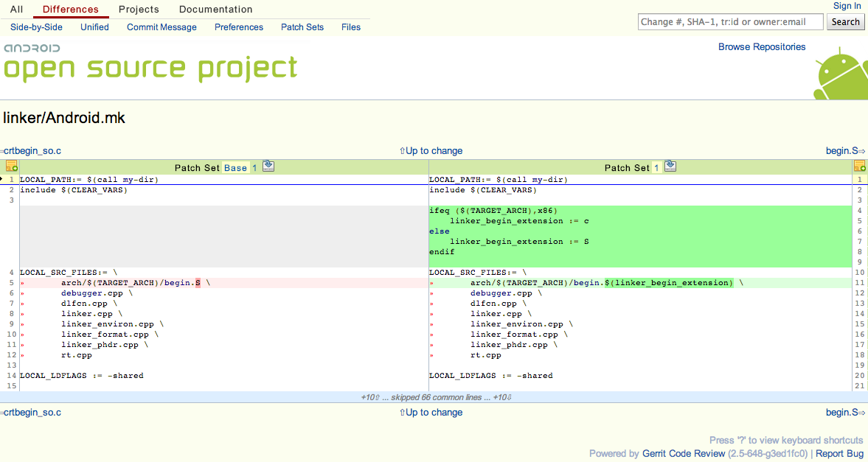Click the Android Open Source Project logo

150,63
